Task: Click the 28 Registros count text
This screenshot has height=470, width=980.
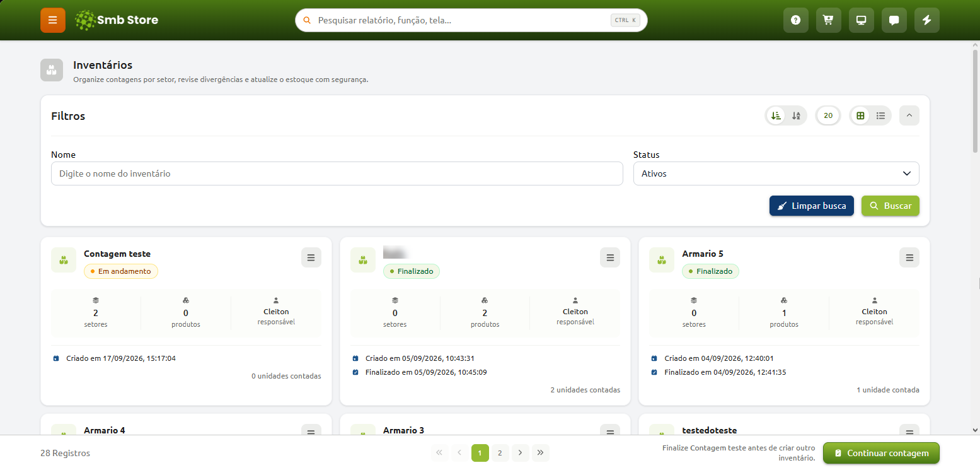Action: 65,453
